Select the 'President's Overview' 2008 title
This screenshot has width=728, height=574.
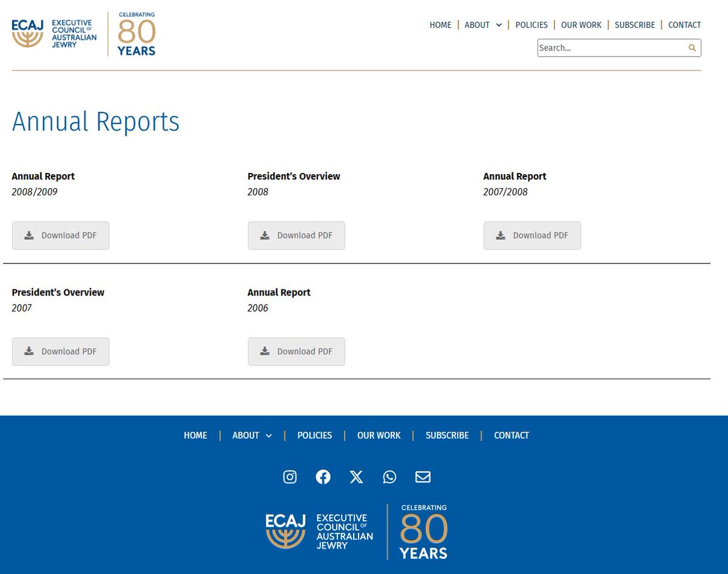pos(294,176)
